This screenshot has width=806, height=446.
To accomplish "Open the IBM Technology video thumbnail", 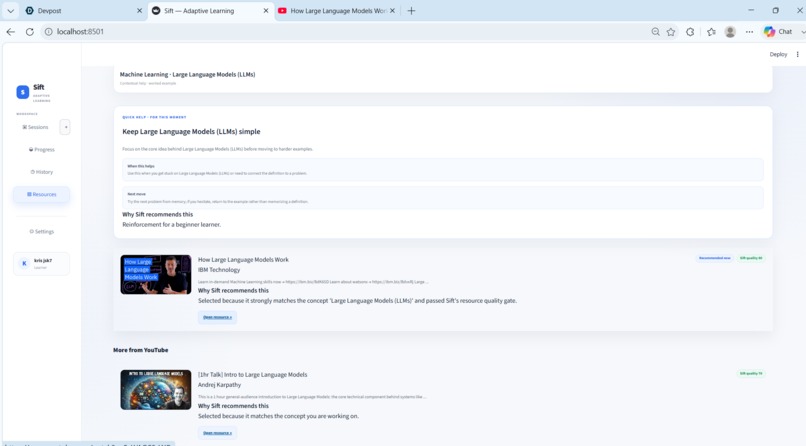I will 156,274.
